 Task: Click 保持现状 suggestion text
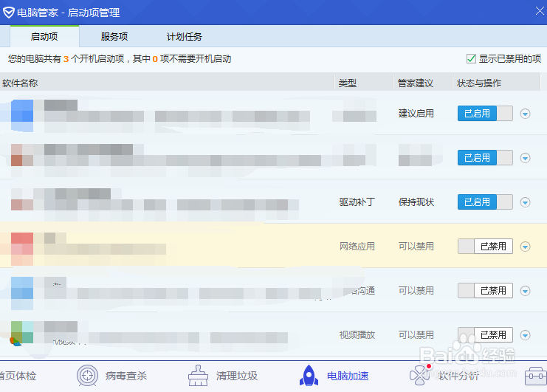click(x=416, y=202)
